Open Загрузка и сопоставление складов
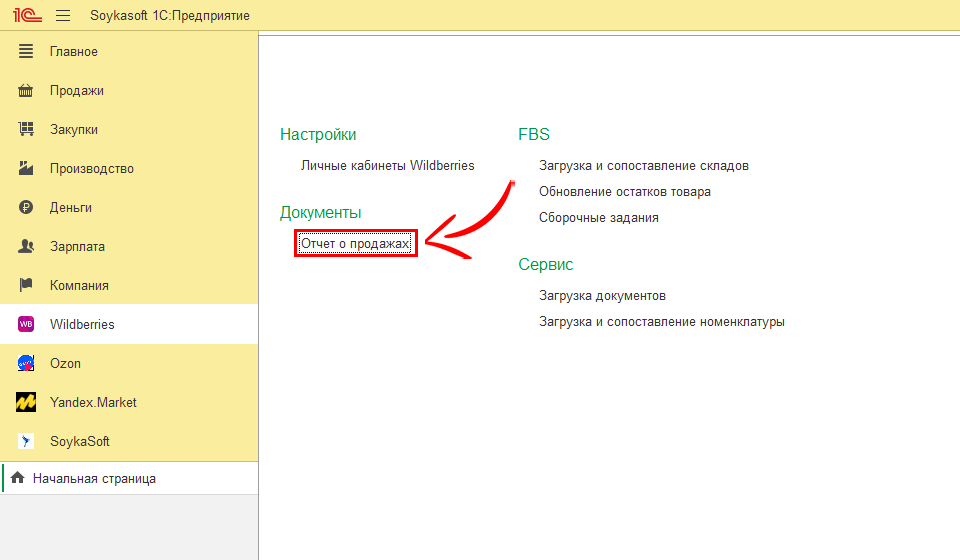 click(x=643, y=166)
